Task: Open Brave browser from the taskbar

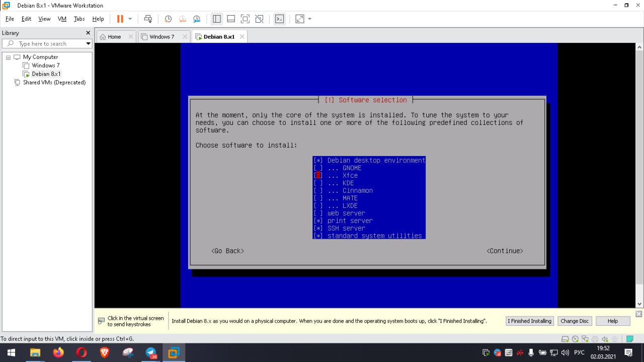Action: 105,352
